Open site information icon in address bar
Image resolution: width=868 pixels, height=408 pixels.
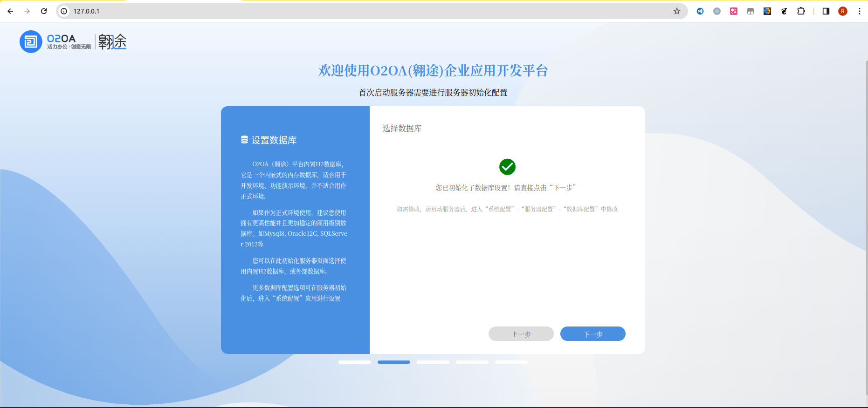(x=64, y=11)
